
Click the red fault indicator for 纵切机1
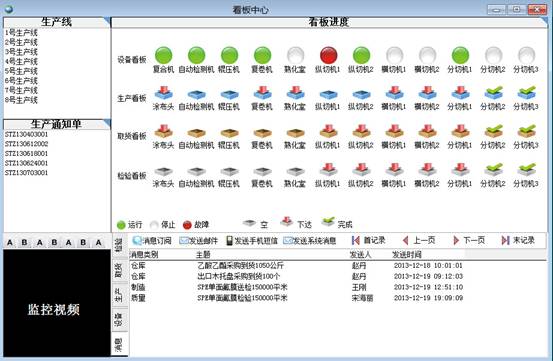coord(328,55)
